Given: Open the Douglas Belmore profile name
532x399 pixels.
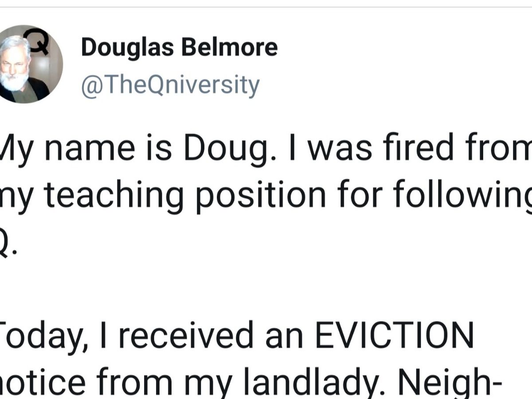Looking at the screenshot, I should pyautogui.click(x=179, y=47).
